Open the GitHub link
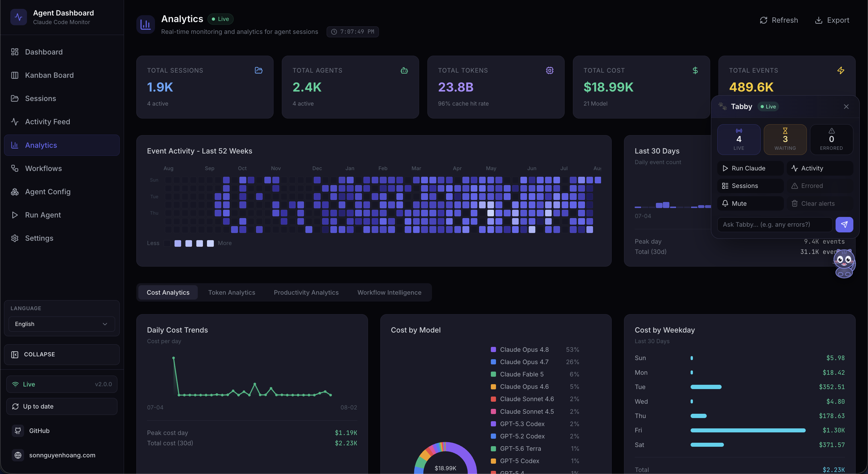This screenshot has height=474, width=868. pos(62,431)
